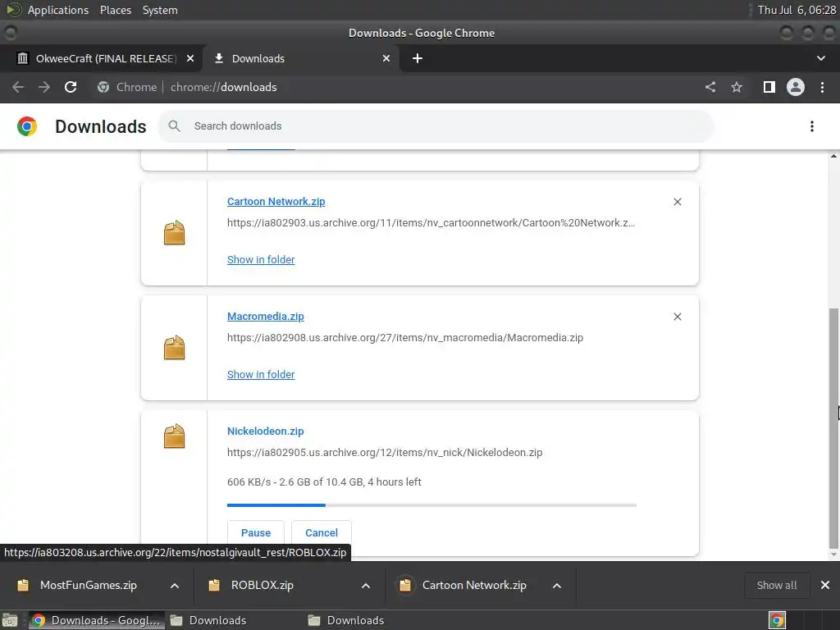Go back with the browser back arrow
Image resolution: width=840 pixels, height=630 pixels.
pos(18,87)
